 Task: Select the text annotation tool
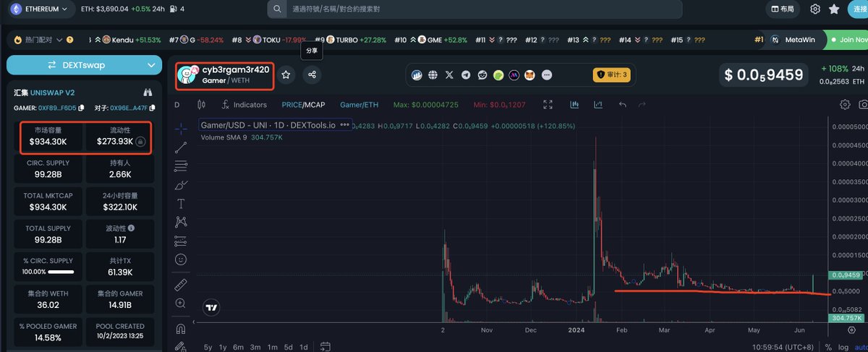[181, 204]
